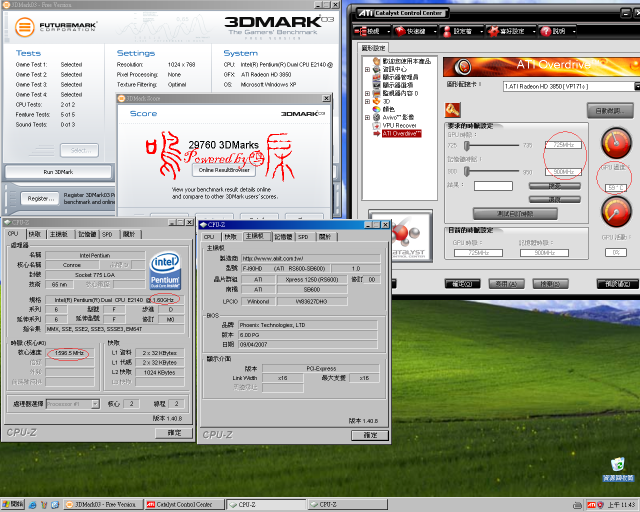Open the 檢視 (View) menu in Catalyst toolbar
The width and height of the screenshot is (640, 512).
click(371, 31)
